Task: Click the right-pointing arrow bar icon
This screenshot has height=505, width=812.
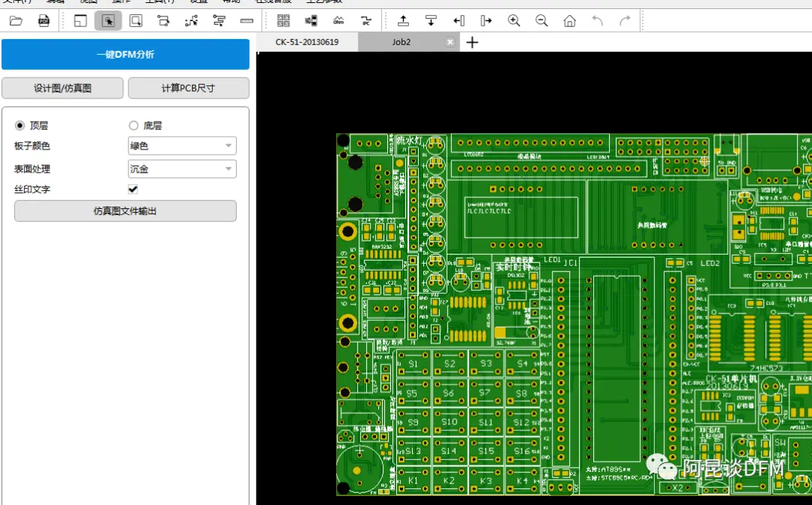Action: click(486, 21)
